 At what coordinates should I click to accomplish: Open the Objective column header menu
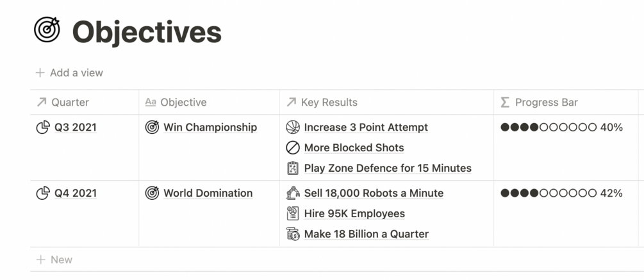click(x=210, y=103)
